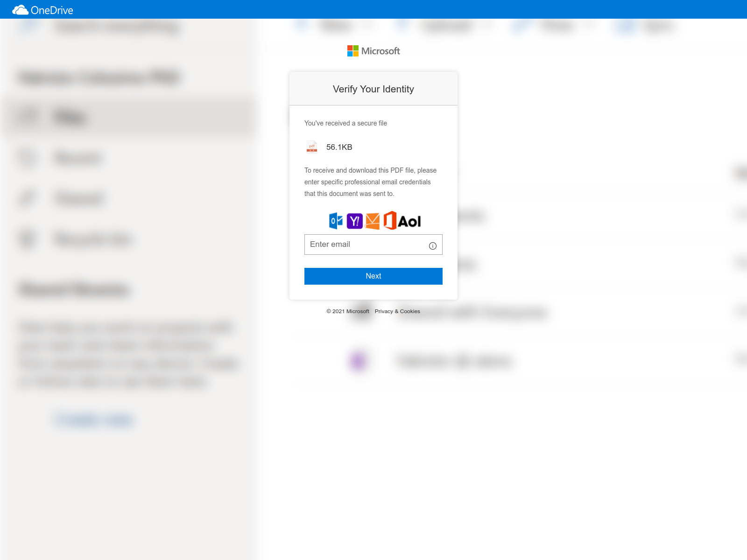The width and height of the screenshot is (747, 560).
Task: Select the Aol provider logo
Action: pos(409,222)
